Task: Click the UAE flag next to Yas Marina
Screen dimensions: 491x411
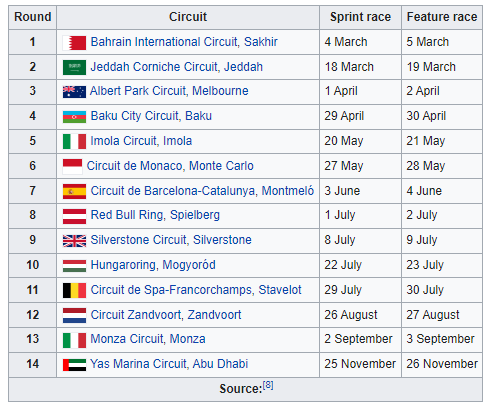Action: [x=74, y=365]
